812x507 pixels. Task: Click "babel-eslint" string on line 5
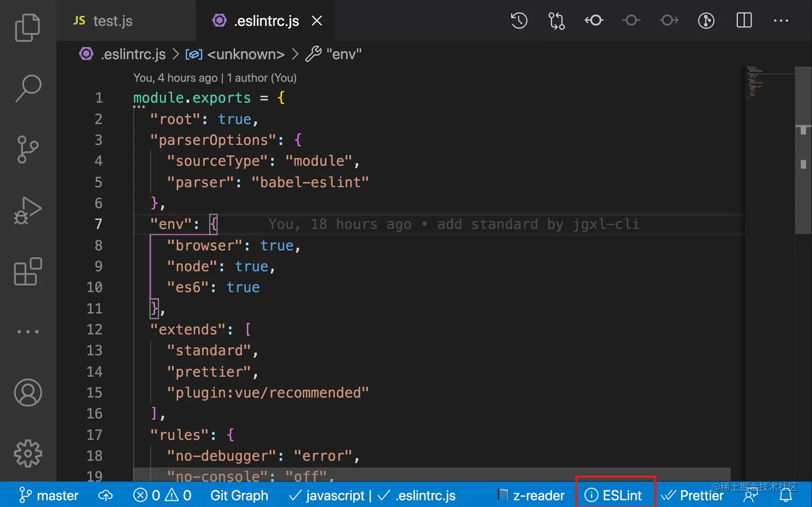coord(310,182)
